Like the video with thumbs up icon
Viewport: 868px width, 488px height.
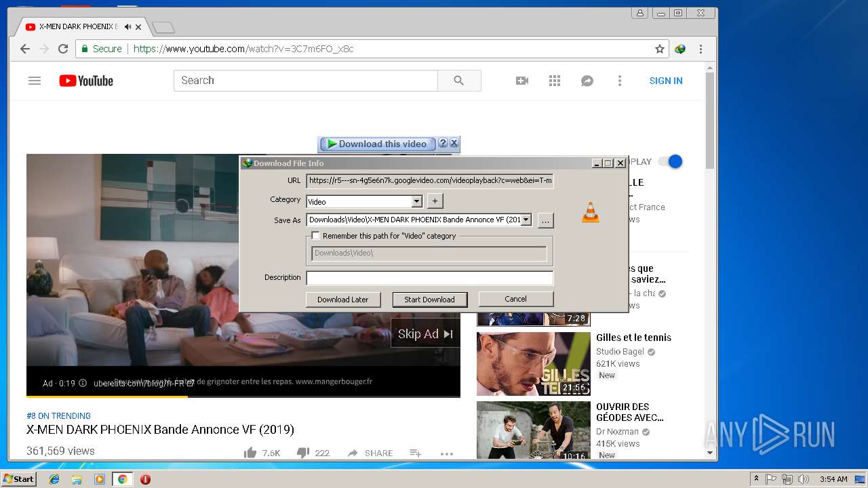click(250, 453)
